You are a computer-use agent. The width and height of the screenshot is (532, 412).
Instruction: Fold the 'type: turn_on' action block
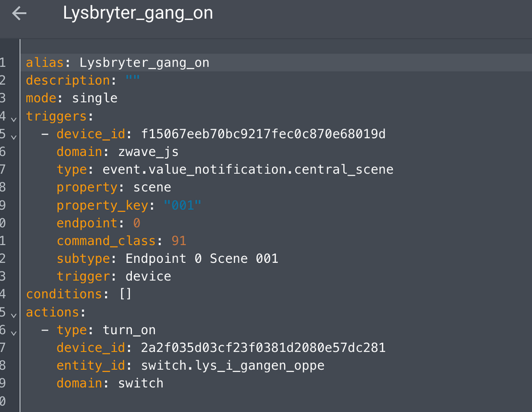pos(14,332)
